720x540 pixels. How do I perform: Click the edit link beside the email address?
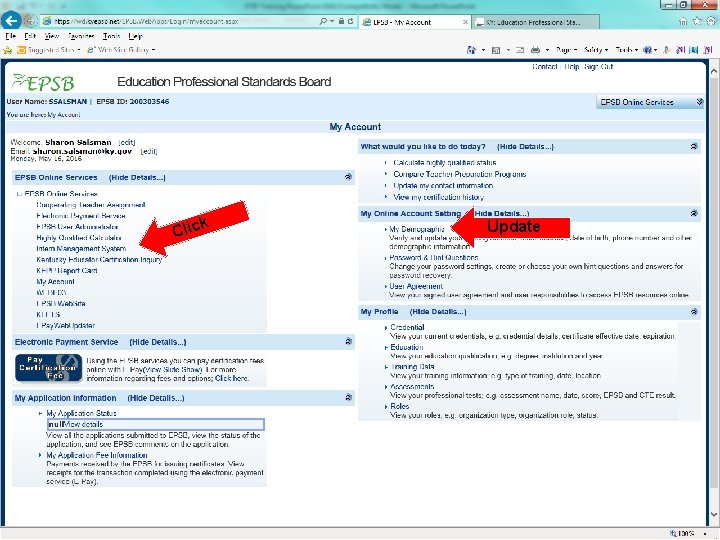click(x=149, y=151)
